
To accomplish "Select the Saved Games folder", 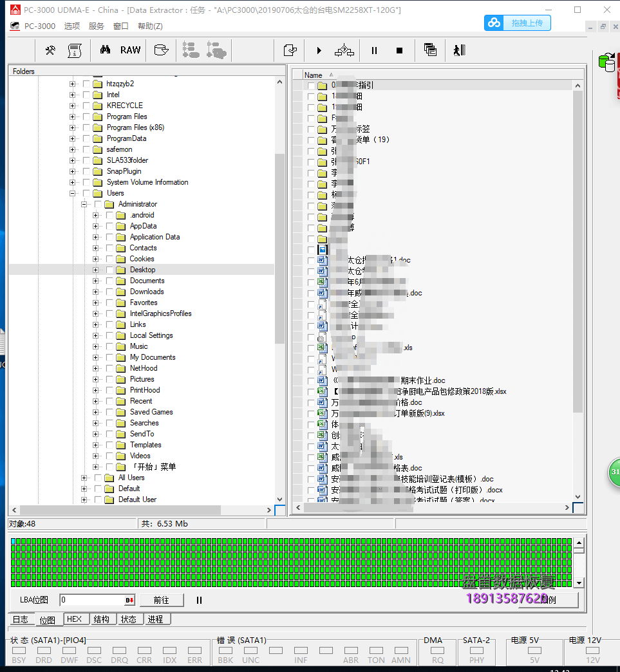I will [151, 412].
